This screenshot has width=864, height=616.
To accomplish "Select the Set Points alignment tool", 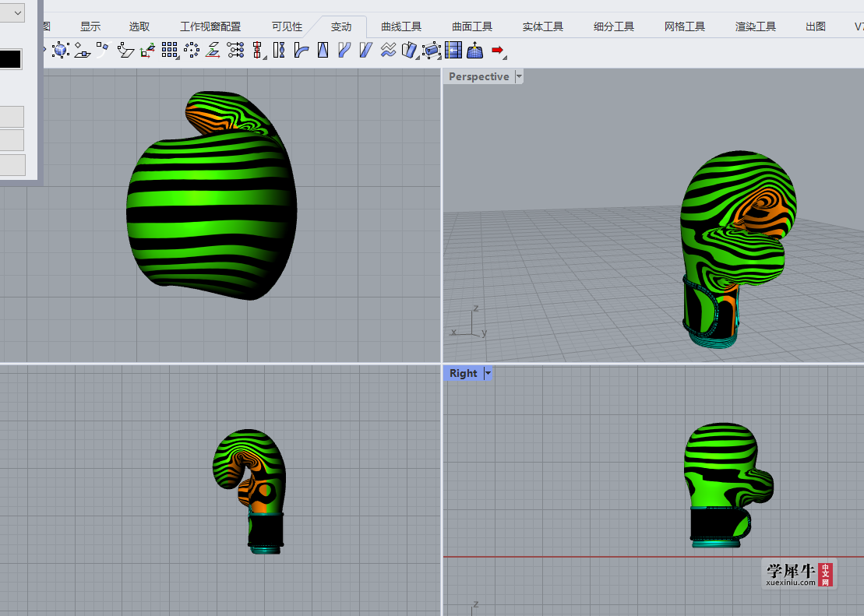I will [x=235, y=51].
